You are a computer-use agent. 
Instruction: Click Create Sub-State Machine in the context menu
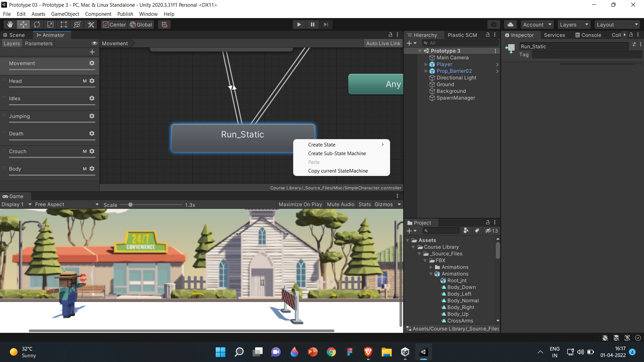337,153
